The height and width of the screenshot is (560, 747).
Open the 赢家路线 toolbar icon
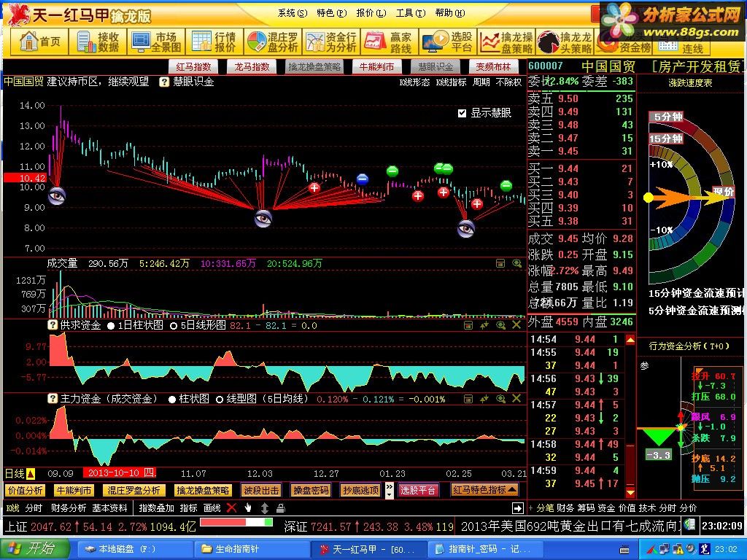390,42
